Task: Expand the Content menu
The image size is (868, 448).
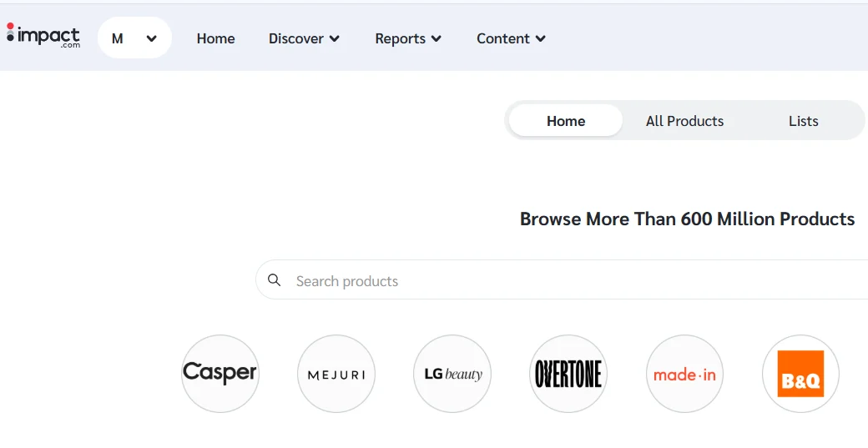Action: (x=511, y=38)
